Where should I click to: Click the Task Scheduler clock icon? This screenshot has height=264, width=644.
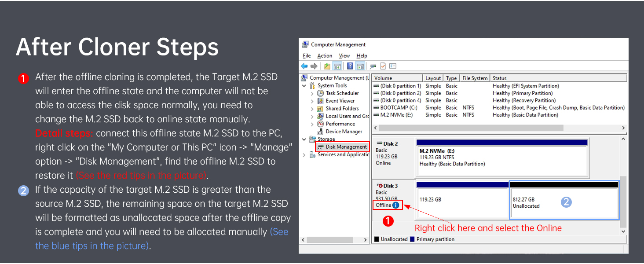pos(320,93)
